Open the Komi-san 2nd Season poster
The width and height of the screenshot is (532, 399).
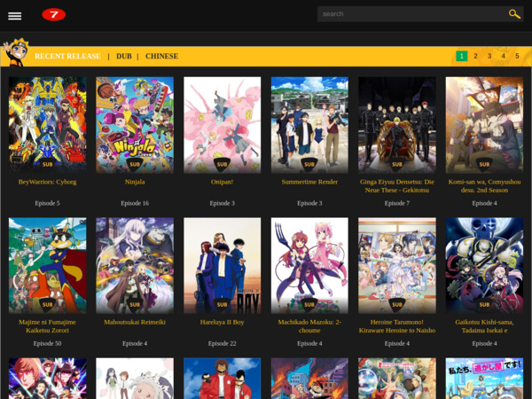tap(484, 125)
